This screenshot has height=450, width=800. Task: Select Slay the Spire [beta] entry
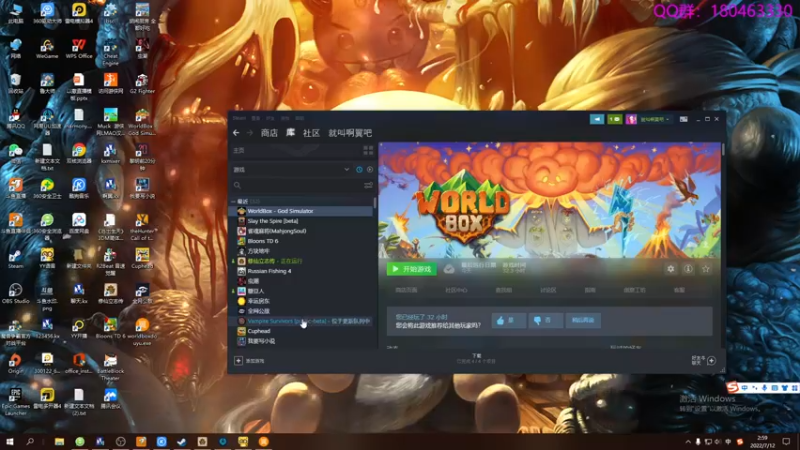pos(303,221)
